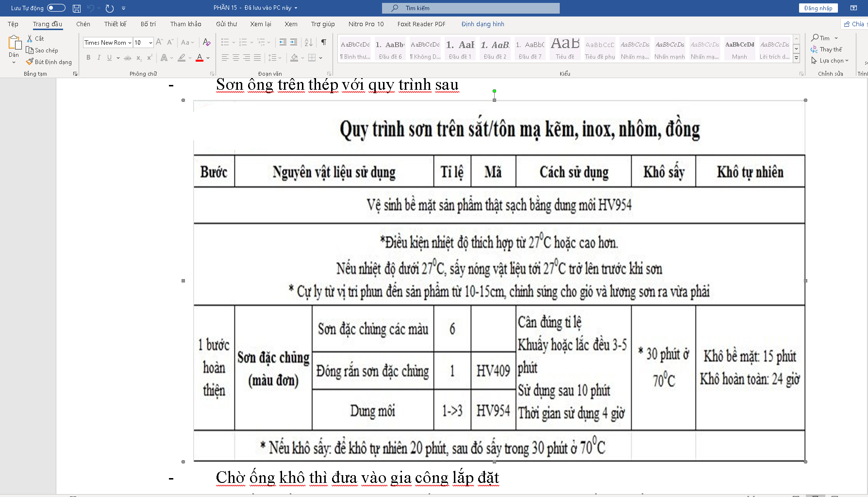Open the Phông chữ dialog launcher
The height and width of the screenshot is (497, 868).
(212, 74)
